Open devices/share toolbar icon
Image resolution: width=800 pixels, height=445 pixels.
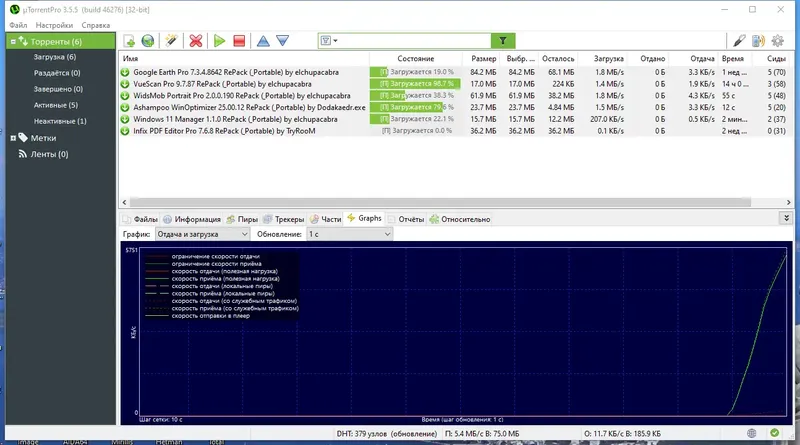(758, 41)
